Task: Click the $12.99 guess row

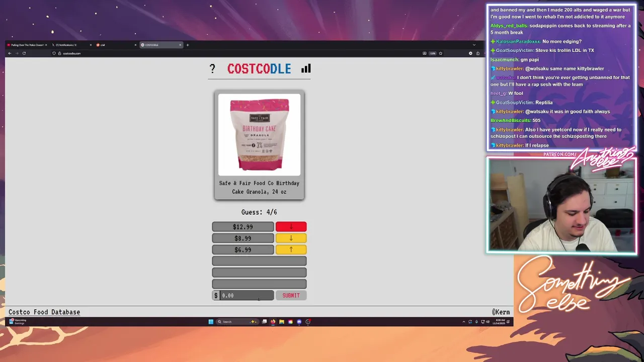Action: click(x=243, y=227)
